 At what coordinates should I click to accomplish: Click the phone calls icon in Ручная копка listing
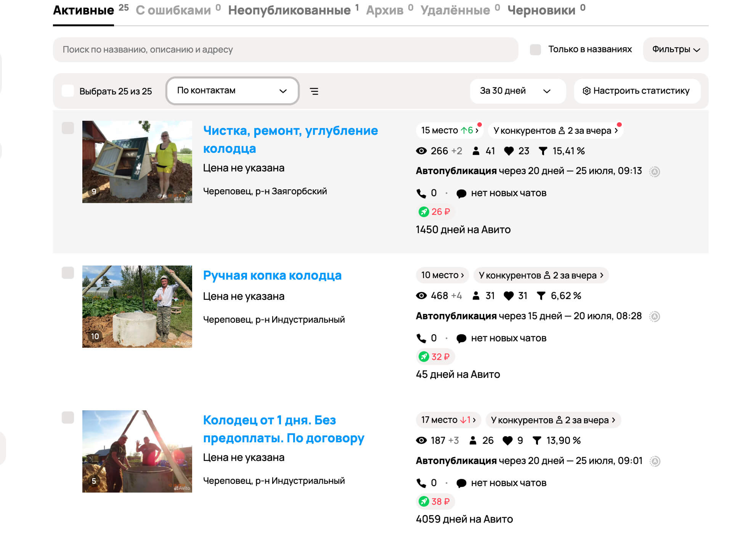pos(421,338)
